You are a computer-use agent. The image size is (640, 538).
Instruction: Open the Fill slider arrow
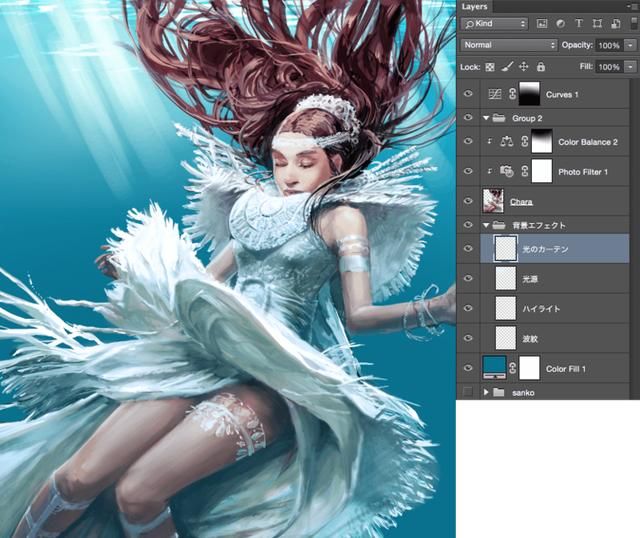click(x=631, y=67)
